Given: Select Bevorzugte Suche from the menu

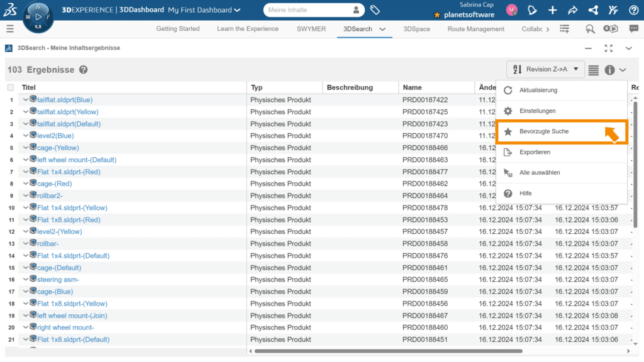Looking at the screenshot, I should [544, 131].
